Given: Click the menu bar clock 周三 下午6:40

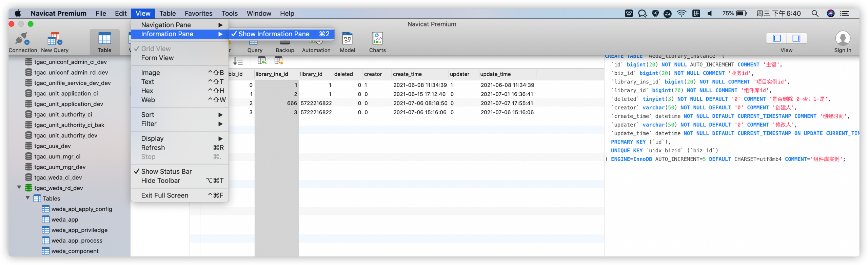Looking at the screenshot, I should pos(778,14).
